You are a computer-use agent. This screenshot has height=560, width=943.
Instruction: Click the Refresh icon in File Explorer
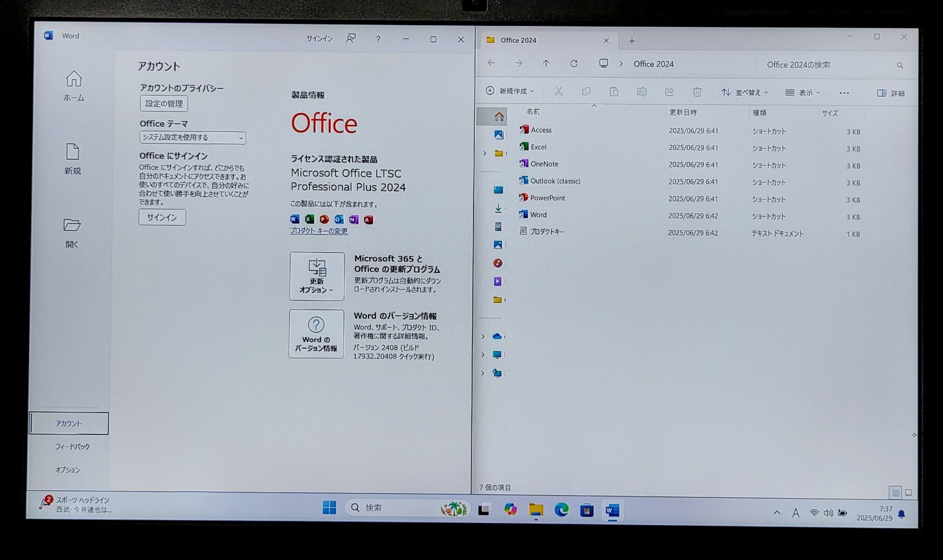[x=574, y=63]
